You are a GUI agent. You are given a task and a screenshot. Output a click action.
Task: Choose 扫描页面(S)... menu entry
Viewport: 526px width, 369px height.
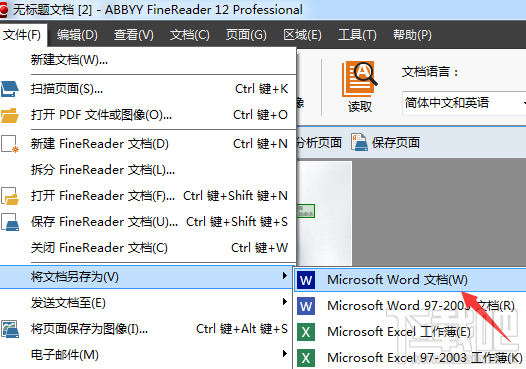point(148,89)
